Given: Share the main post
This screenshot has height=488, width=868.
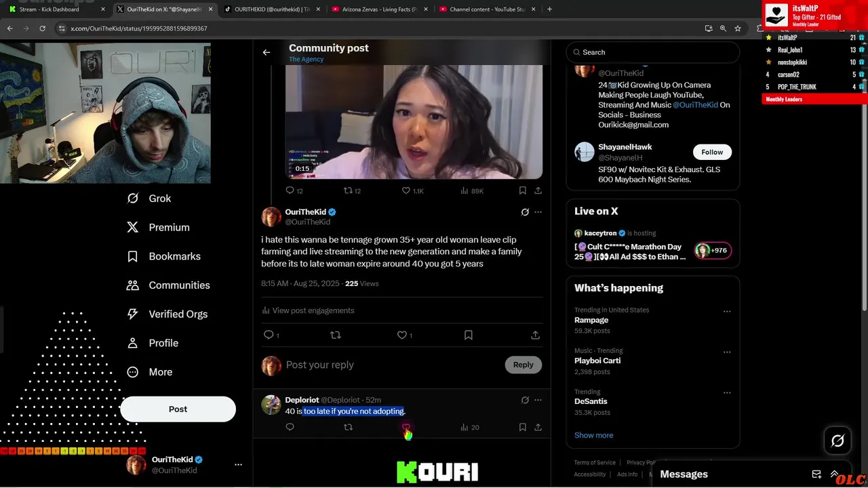Looking at the screenshot, I should pyautogui.click(x=535, y=335).
